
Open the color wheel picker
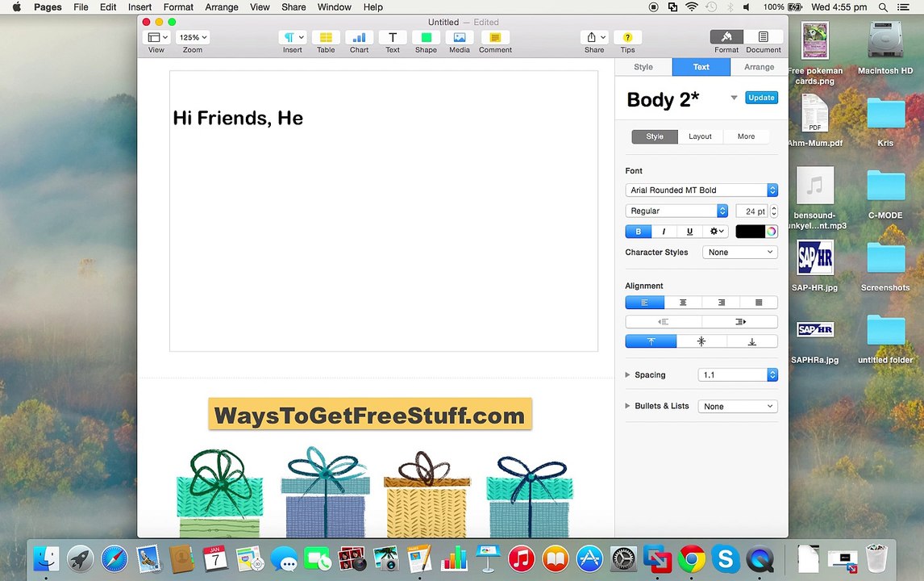click(772, 232)
